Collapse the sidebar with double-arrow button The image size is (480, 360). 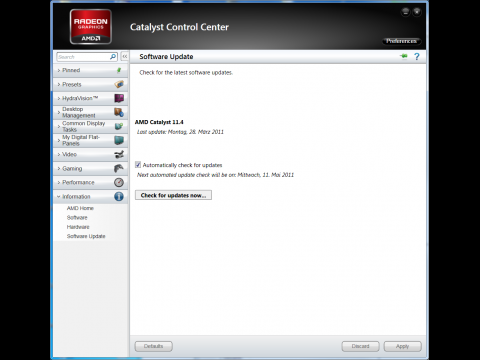tap(124, 57)
